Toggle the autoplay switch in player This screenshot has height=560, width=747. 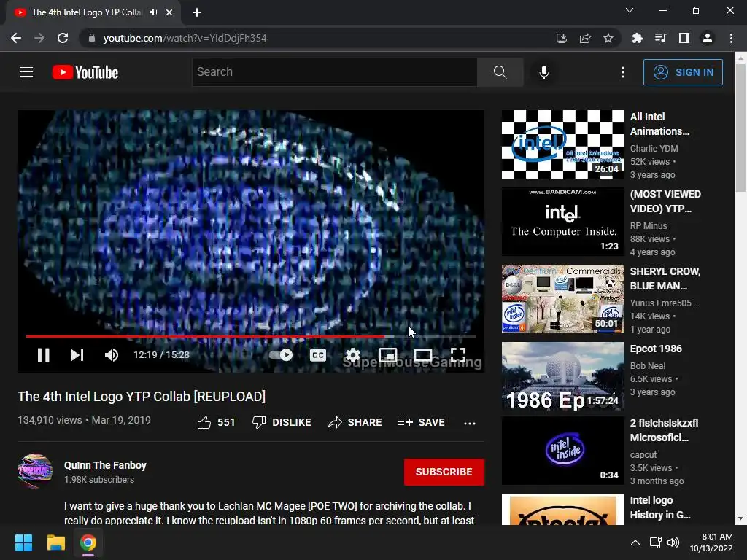tap(281, 355)
